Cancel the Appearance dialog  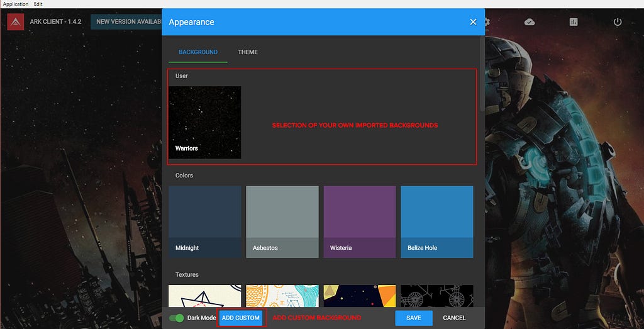pos(454,318)
